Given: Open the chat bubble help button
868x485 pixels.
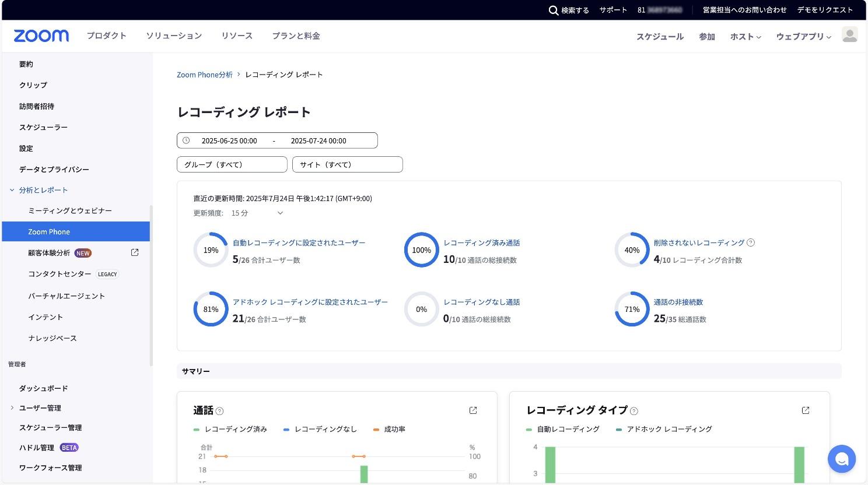Looking at the screenshot, I should [841, 459].
